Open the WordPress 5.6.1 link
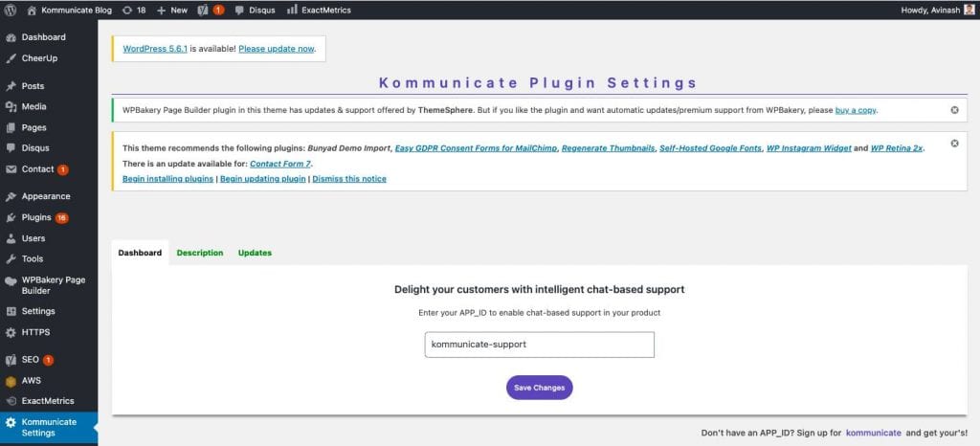This screenshot has width=980, height=446. pos(155,49)
